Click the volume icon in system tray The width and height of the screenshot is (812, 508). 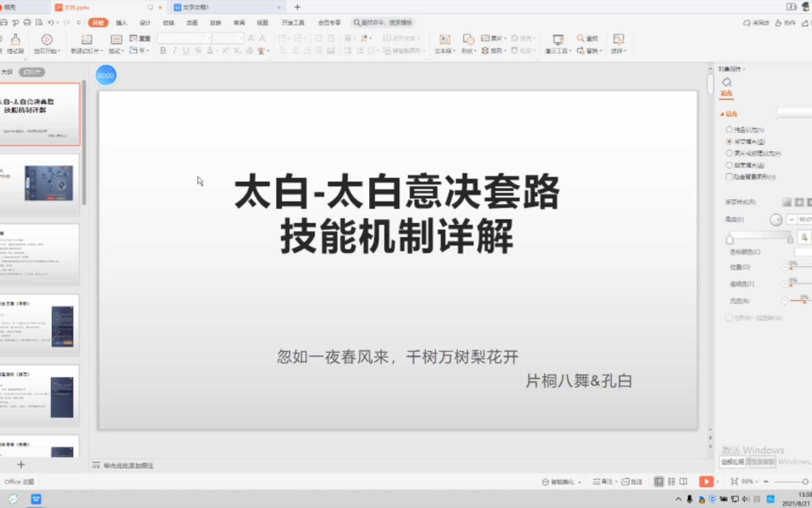click(x=746, y=499)
